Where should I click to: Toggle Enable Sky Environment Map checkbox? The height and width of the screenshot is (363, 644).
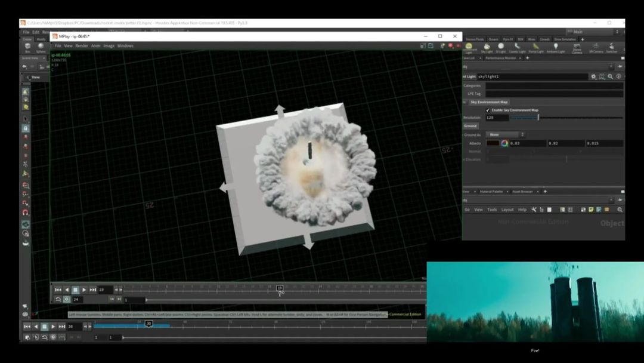coord(488,110)
